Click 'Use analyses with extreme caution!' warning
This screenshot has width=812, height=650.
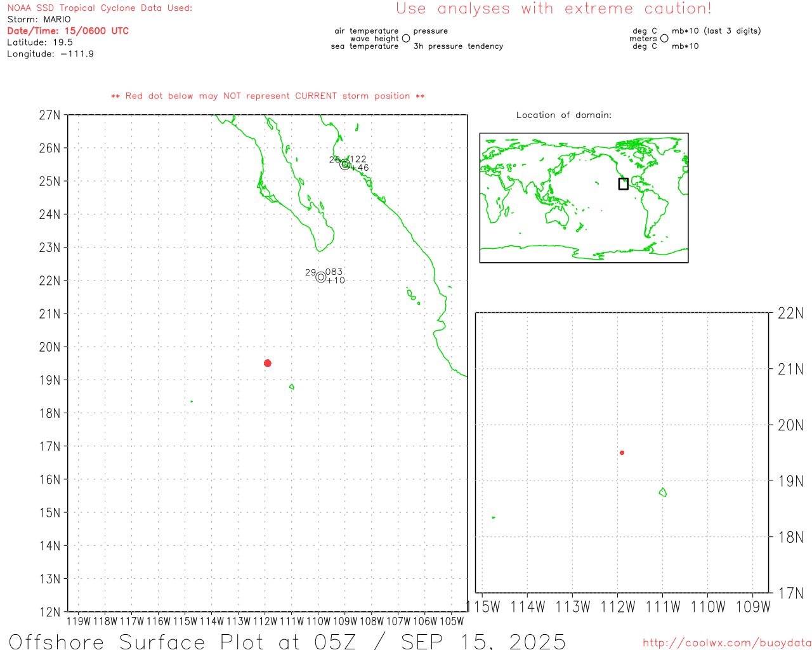click(x=554, y=9)
